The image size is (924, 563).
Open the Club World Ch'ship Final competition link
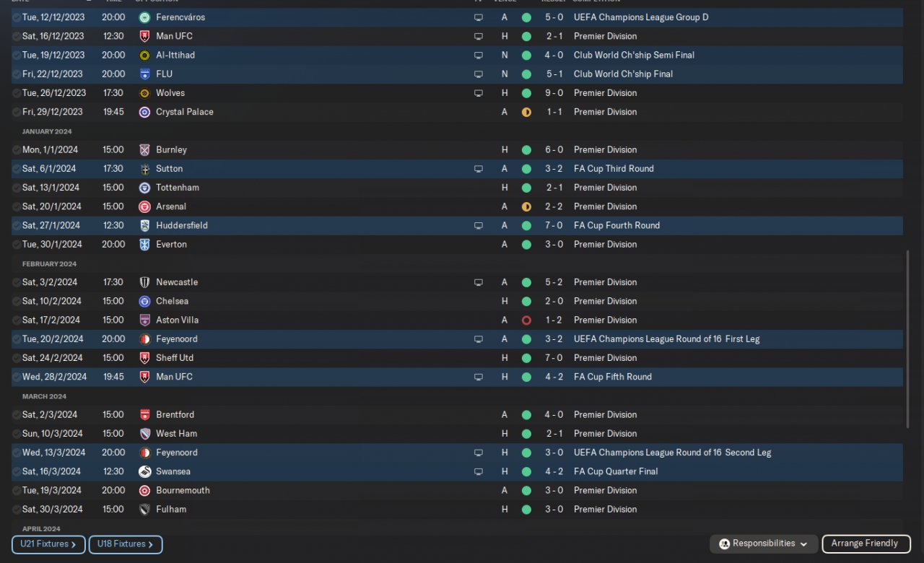coord(623,74)
